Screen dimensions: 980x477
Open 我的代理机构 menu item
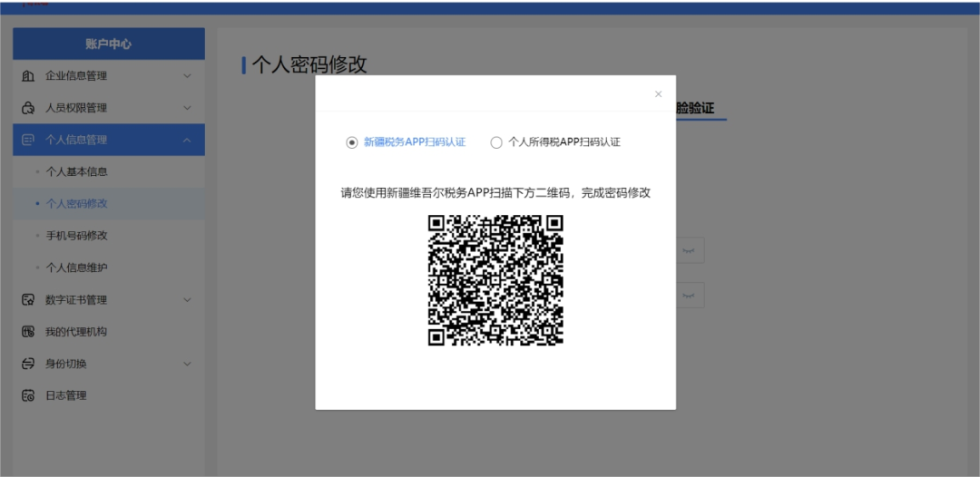tap(109, 332)
